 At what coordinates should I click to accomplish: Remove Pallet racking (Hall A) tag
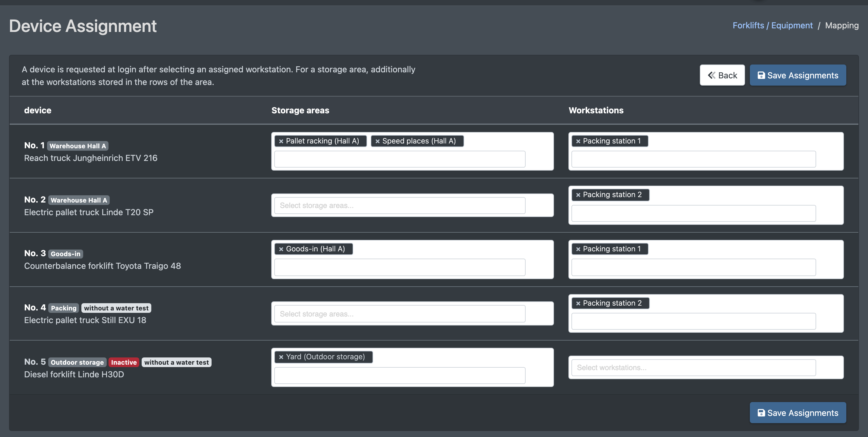click(281, 141)
